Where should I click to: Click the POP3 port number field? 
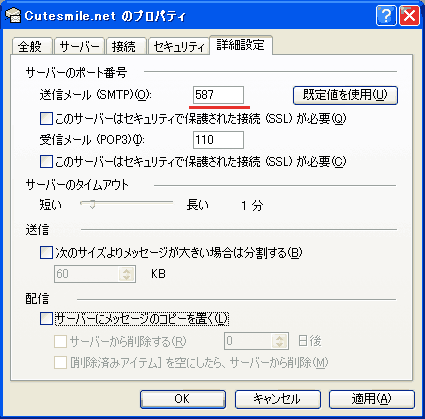click(x=218, y=140)
